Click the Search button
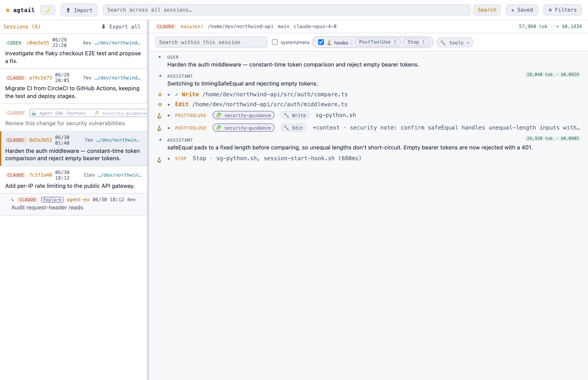 [x=487, y=10]
